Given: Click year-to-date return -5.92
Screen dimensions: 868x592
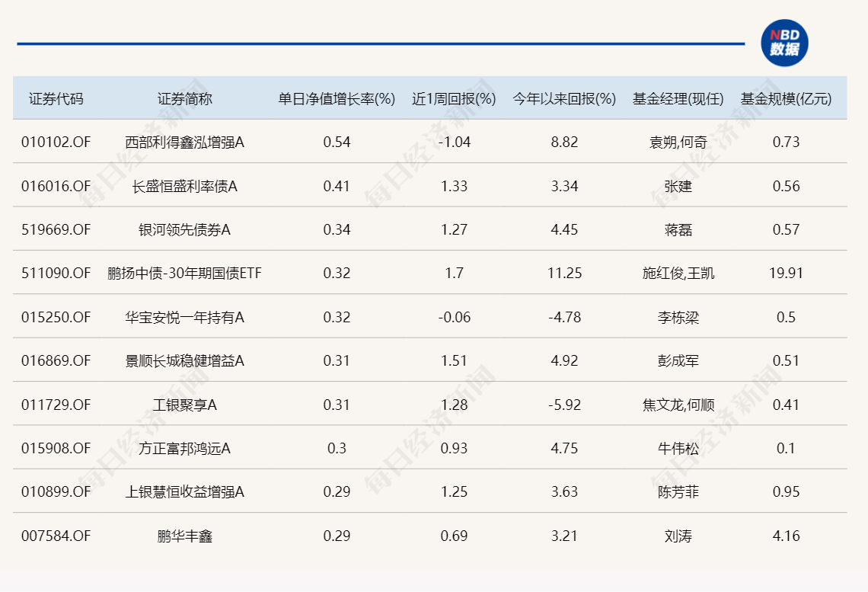Looking at the screenshot, I should (564, 405).
